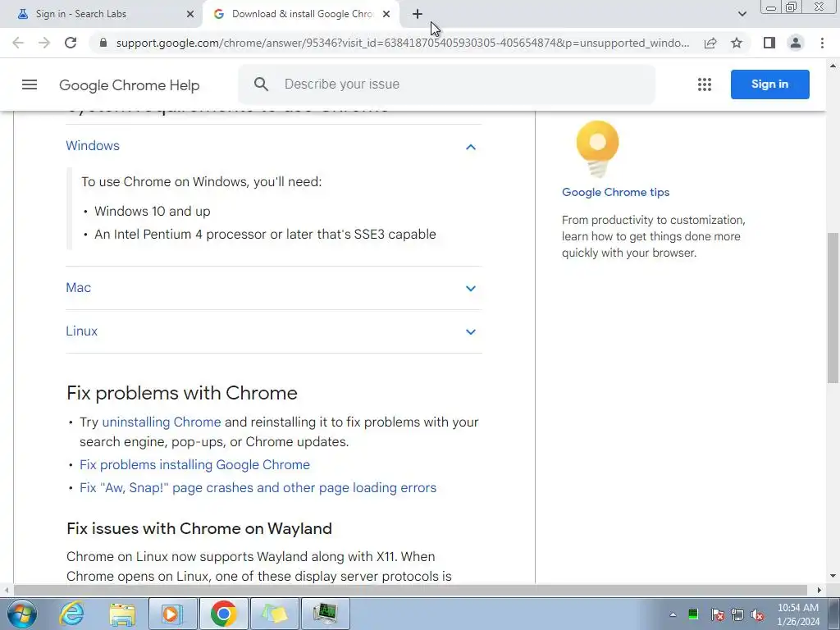
Task: Click the muted volume tray icon
Action: tap(757, 614)
